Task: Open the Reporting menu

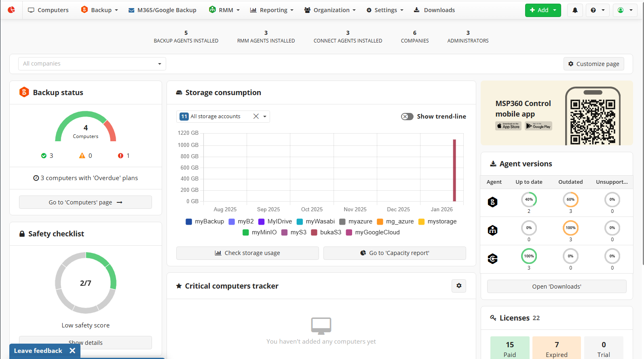Action: (x=272, y=10)
